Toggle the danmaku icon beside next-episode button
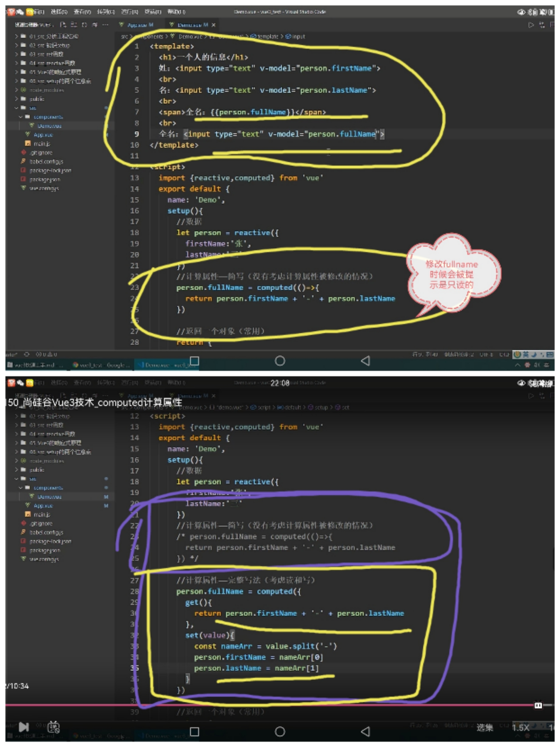Viewport: 560px width, 747px height. point(53,727)
